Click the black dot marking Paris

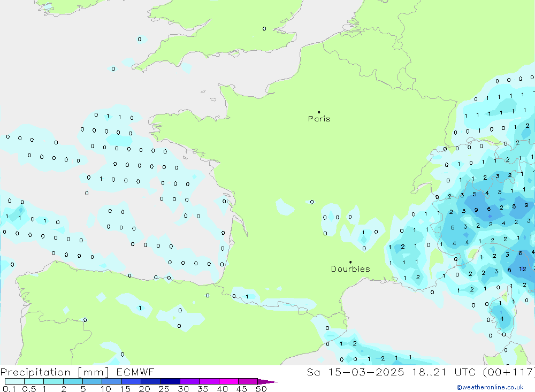coord(319,112)
